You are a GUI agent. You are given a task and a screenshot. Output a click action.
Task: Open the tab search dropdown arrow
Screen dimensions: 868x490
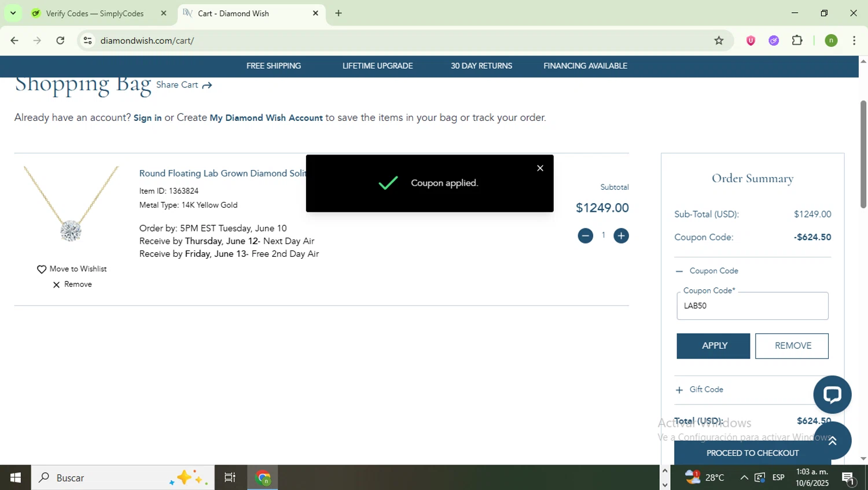(13, 13)
